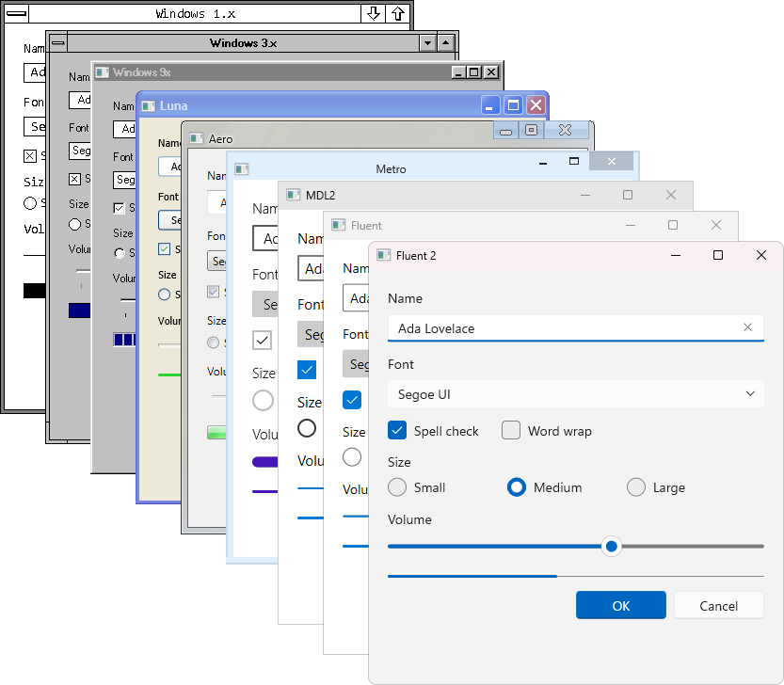Click the Windows 1.x up arrow icon
This screenshot has height=685, width=784.
point(397,13)
